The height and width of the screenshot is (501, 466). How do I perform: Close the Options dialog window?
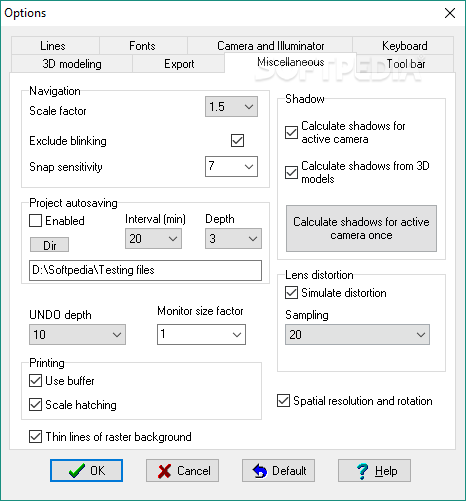[450, 13]
